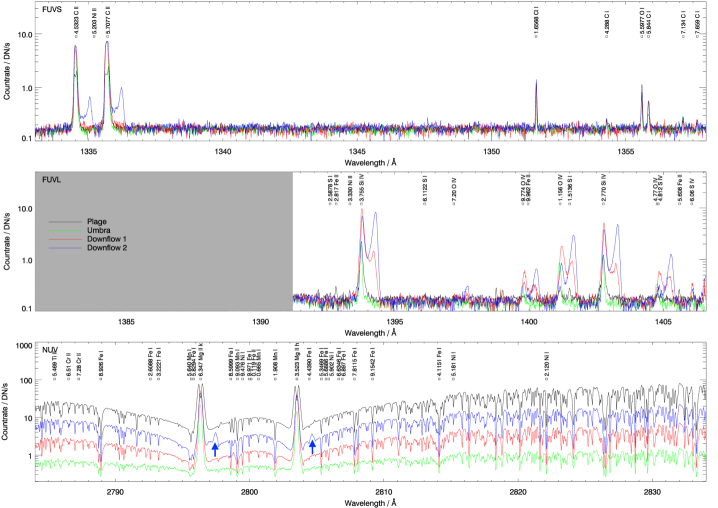Click the 1350 wavelength tick label
The height and width of the screenshot is (508, 718).
coord(491,151)
